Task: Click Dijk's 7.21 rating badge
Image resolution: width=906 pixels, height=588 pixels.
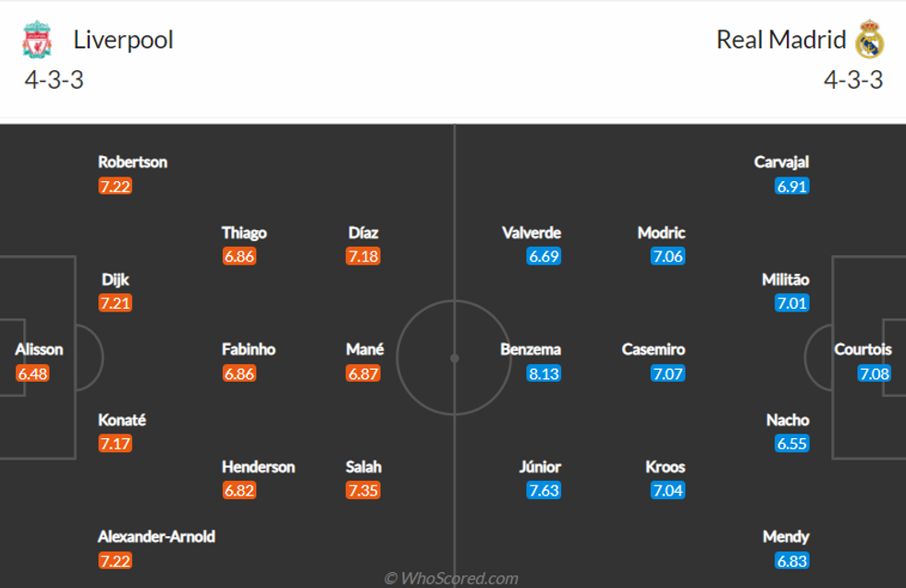Action: tap(116, 302)
